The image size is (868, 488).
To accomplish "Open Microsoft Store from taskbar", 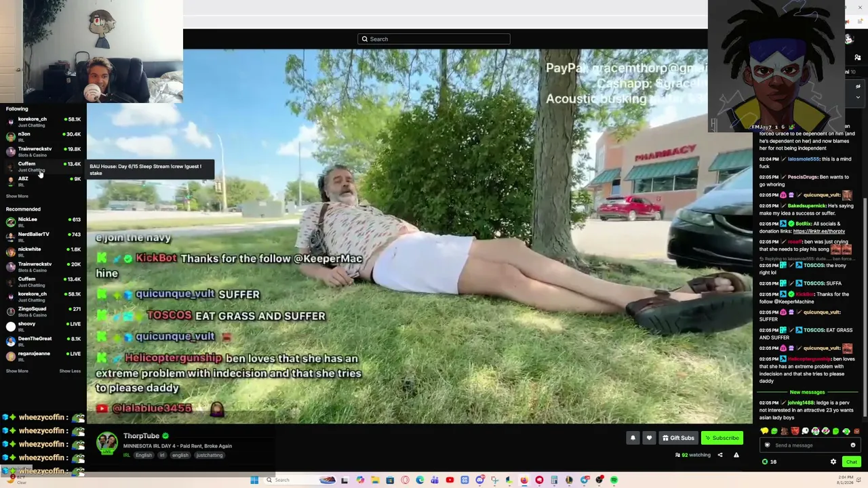I will (x=390, y=480).
